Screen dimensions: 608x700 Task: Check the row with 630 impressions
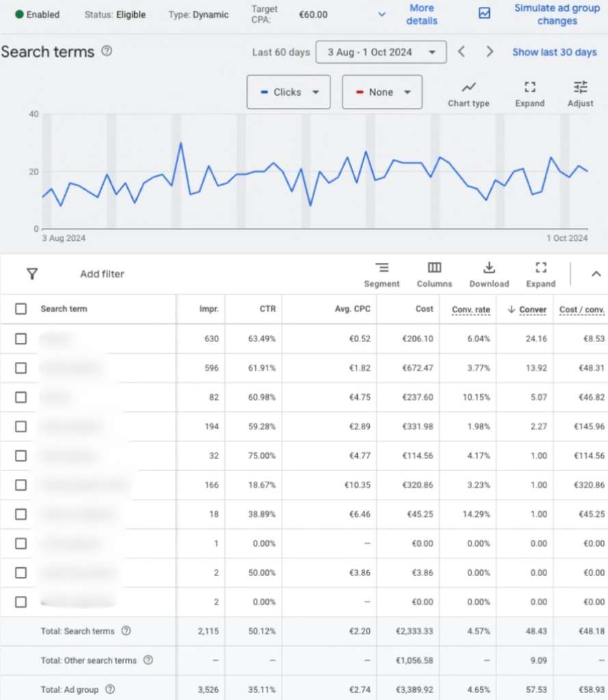(x=21, y=339)
